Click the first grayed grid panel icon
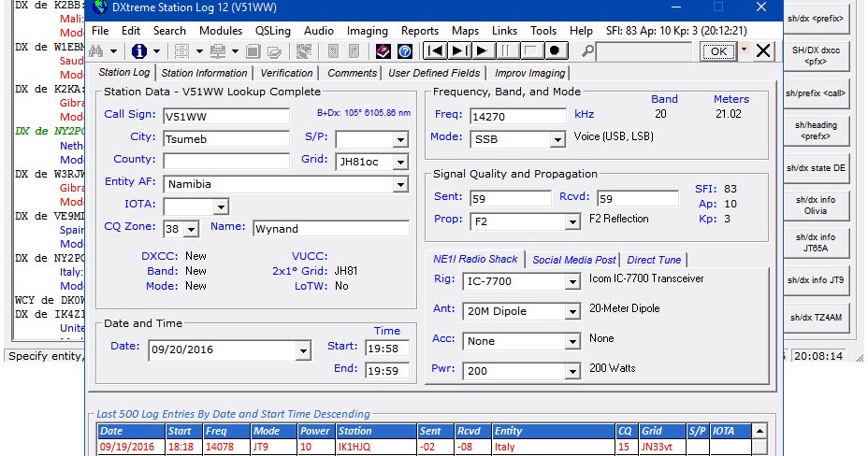Screen dimensions: 868x456 333,51
